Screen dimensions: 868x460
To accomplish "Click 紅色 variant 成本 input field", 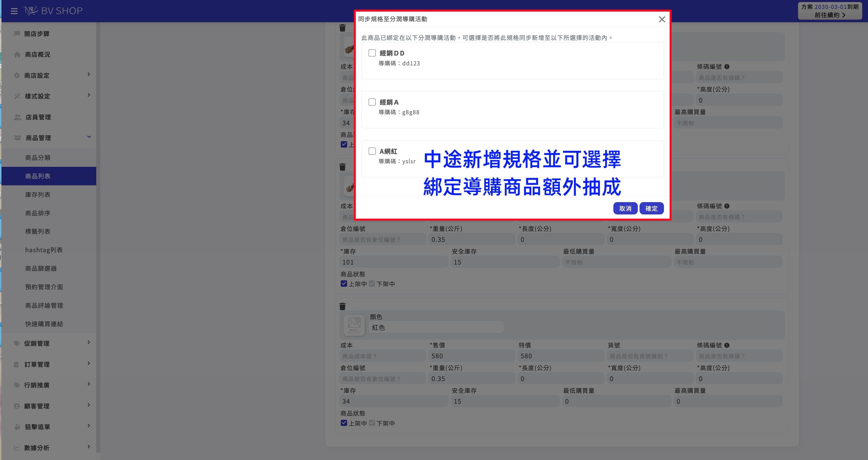I will pyautogui.click(x=382, y=356).
